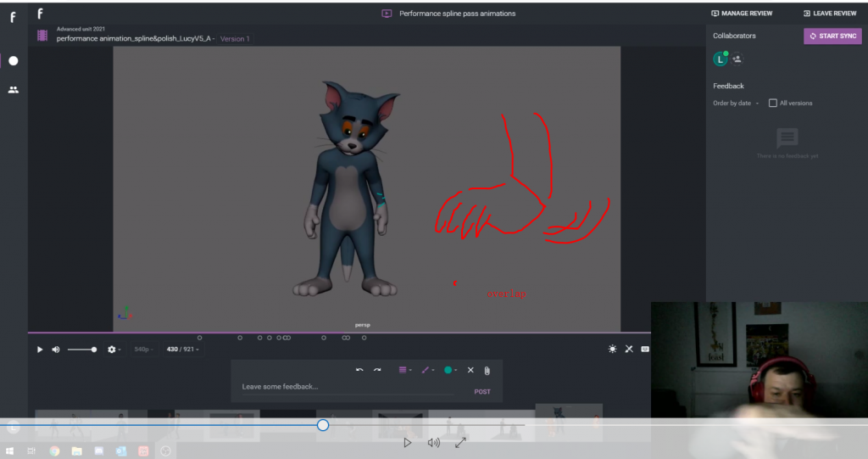Select the cat character thumbnail in the filmstrip
The height and width of the screenshot is (459, 868).
point(569,423)
